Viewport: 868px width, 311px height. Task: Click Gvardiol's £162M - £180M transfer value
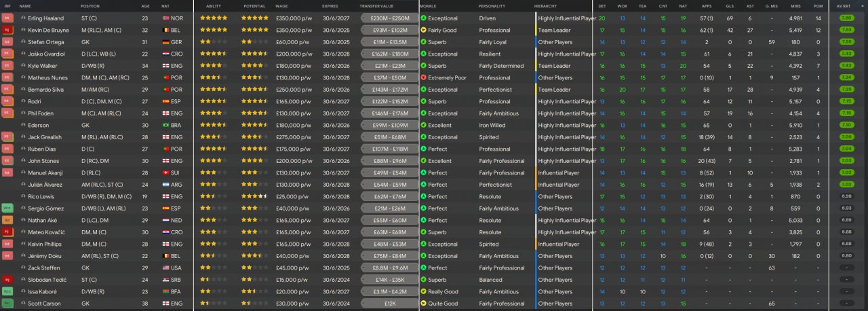click(x=390, y=54)
